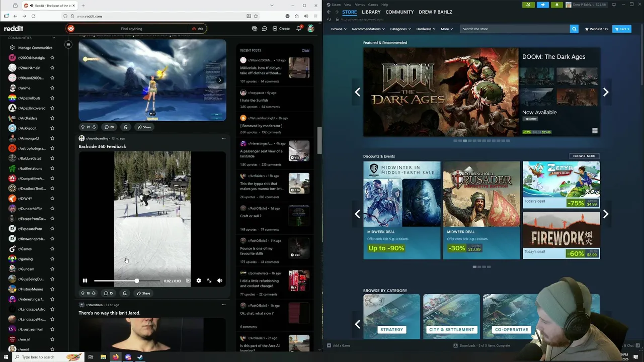
Task: Open DREW P BAHLZ profile tab in Steam
Action: click(435, 12)
